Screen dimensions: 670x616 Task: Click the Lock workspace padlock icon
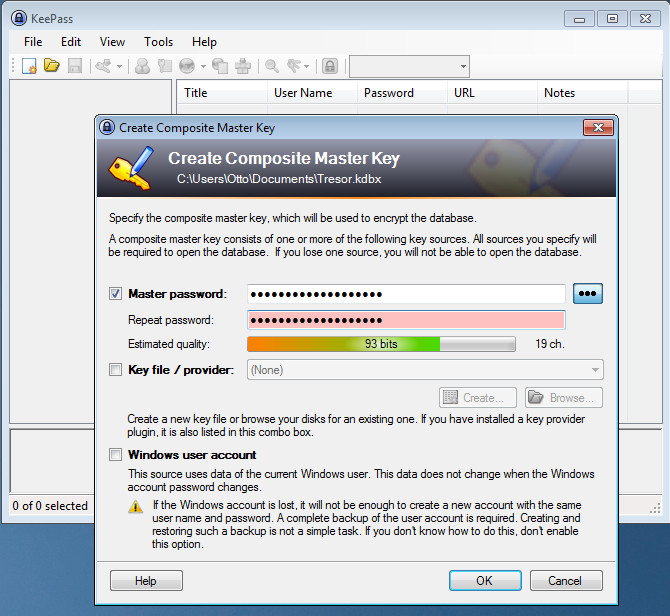tap(329, 66)
